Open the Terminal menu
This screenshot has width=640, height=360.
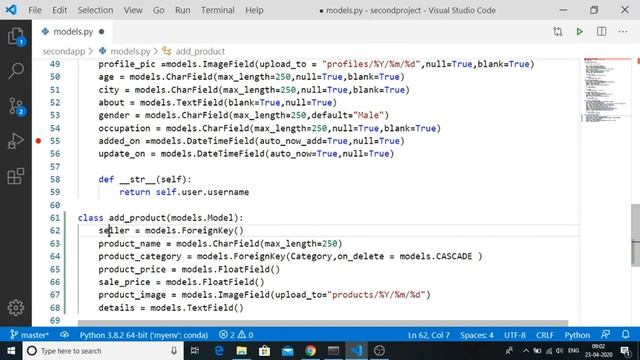pos(218,10)
